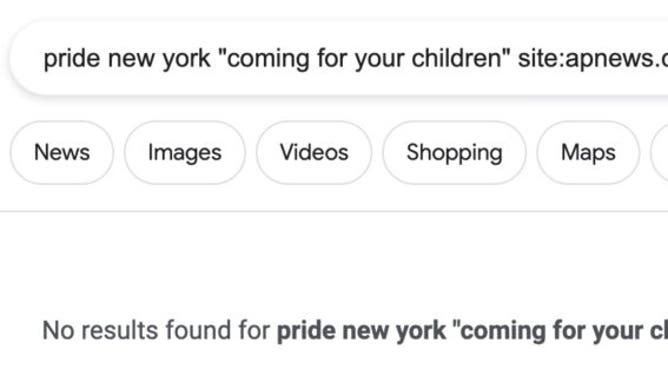The height and width of the screenshot is (376, 668).
Task: Click the "site:apnews" operator in search box
Action: coord(586,60)
